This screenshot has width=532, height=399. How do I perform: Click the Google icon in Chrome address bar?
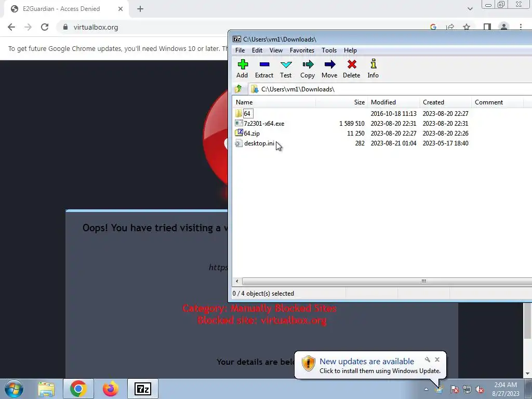tap(433, 27)
